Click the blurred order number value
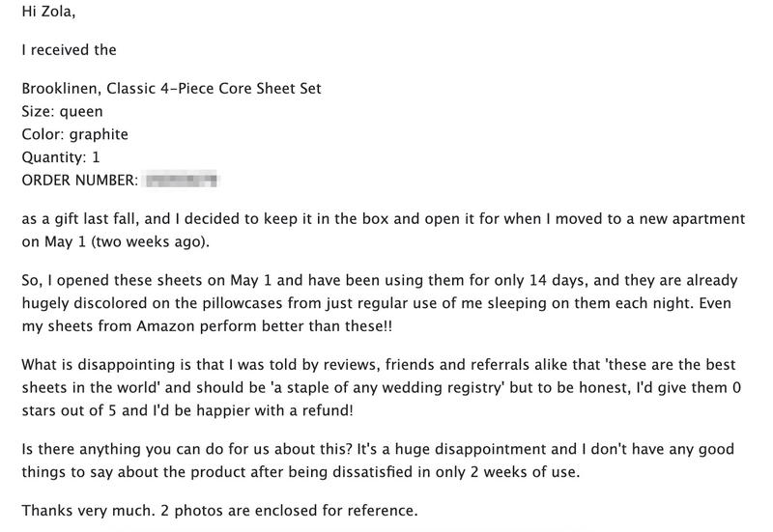The height and width of the screenshot is (532, 773). (183, 180)
